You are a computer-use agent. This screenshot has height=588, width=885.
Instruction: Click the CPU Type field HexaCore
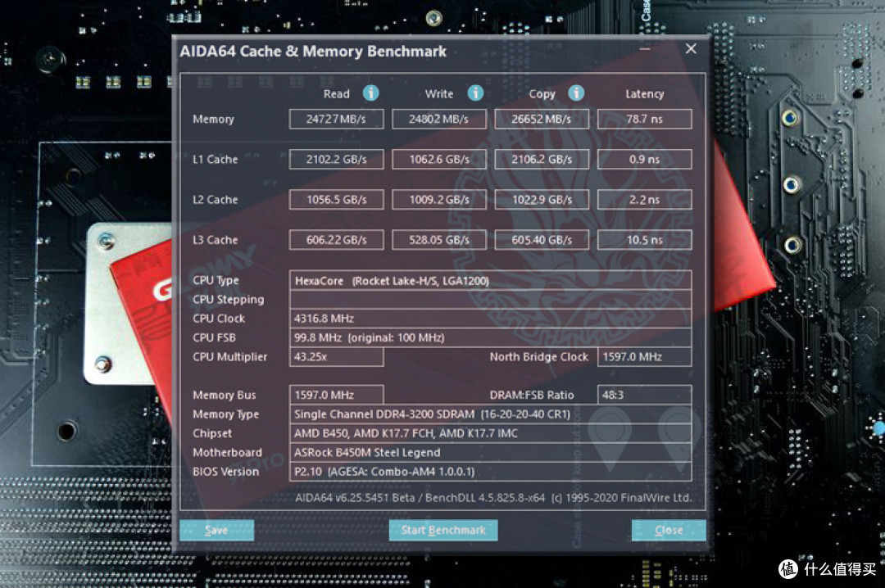[x=491, y=280]
